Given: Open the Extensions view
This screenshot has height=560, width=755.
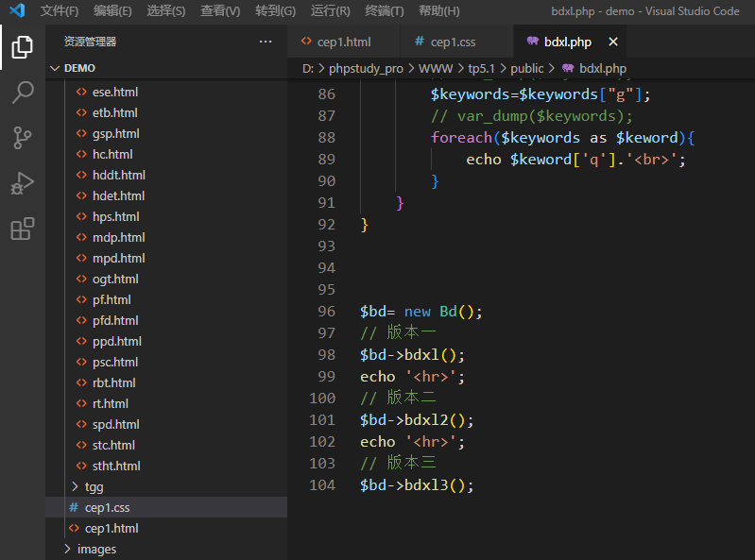Looking at the screenshot, I should tap(22, 229).
